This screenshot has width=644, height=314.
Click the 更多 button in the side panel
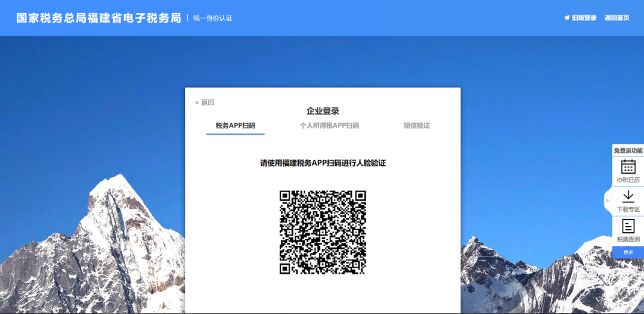point(628,253)
